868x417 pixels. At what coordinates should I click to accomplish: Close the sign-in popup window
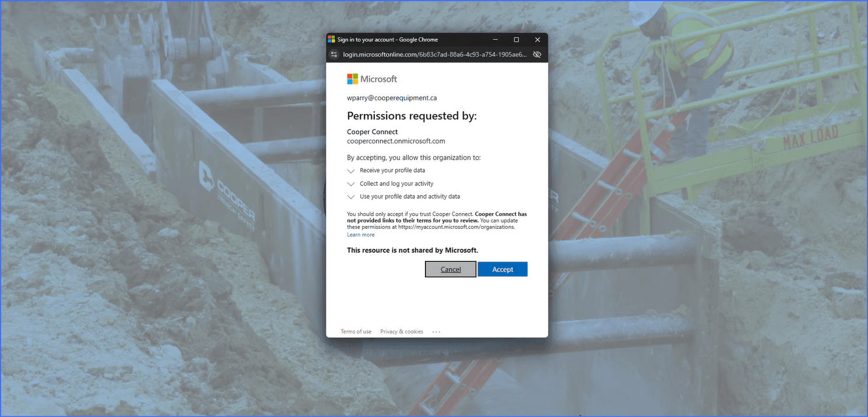537,40
